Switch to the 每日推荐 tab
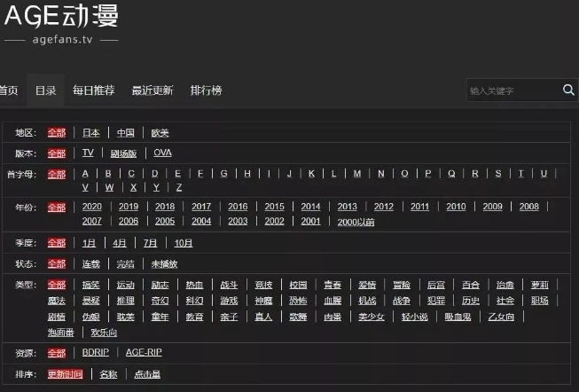 [92, 90]
